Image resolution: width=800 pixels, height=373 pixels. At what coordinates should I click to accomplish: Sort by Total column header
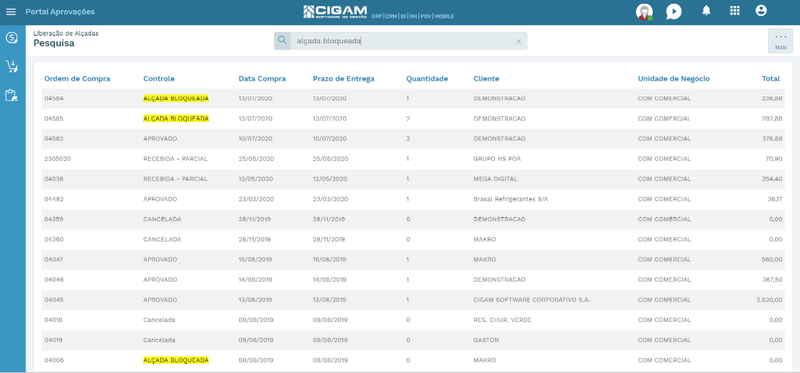coord(771,79)
